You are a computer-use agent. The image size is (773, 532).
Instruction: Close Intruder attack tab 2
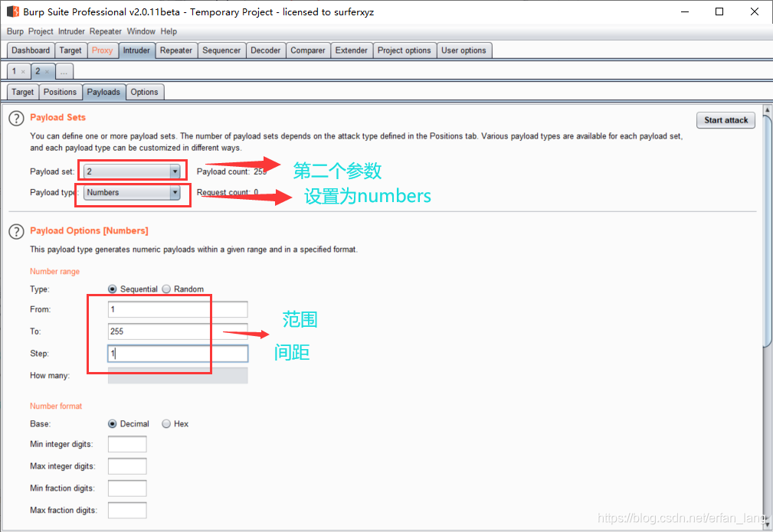pyautogui.click(x=47, y=72)
